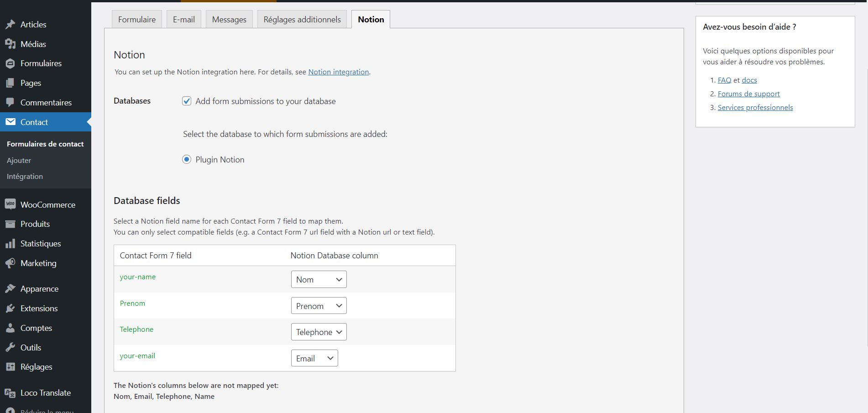Open the WooCommerce menu label
Screen dimensions: 868x413
pyautogui.click(x=48, y=204)
